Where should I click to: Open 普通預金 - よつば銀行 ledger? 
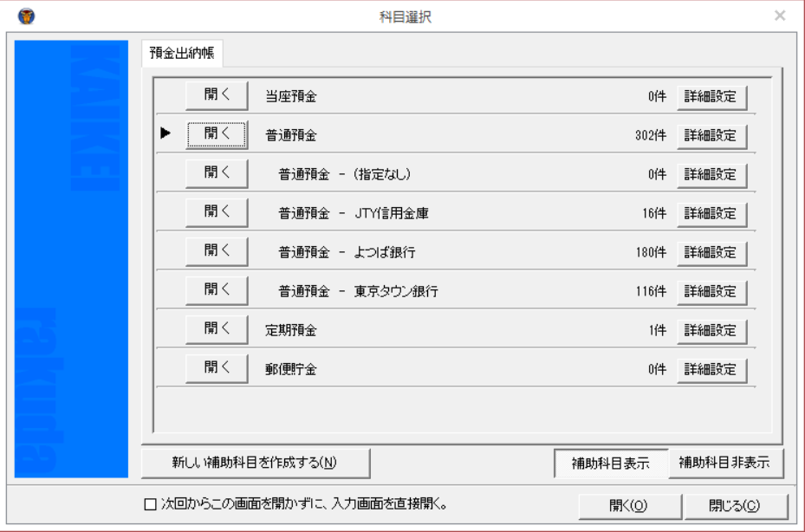tap(217, 251)
